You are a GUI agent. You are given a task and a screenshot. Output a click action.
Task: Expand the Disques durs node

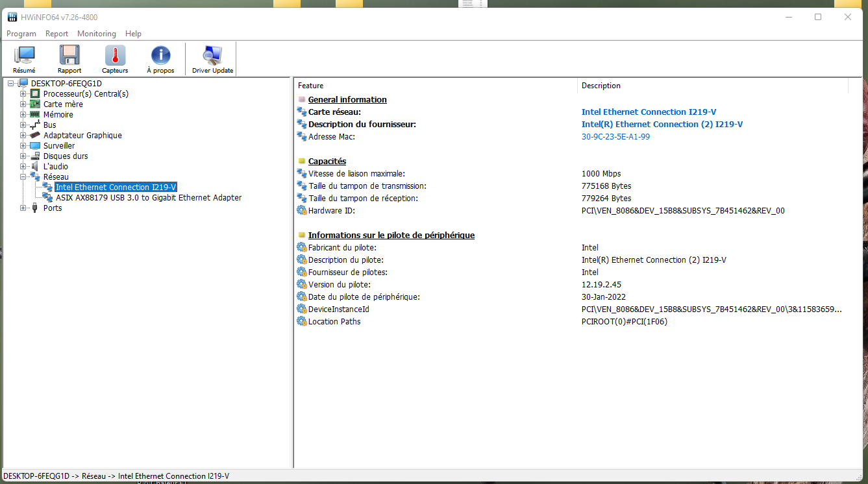click(x=23, y=156)
